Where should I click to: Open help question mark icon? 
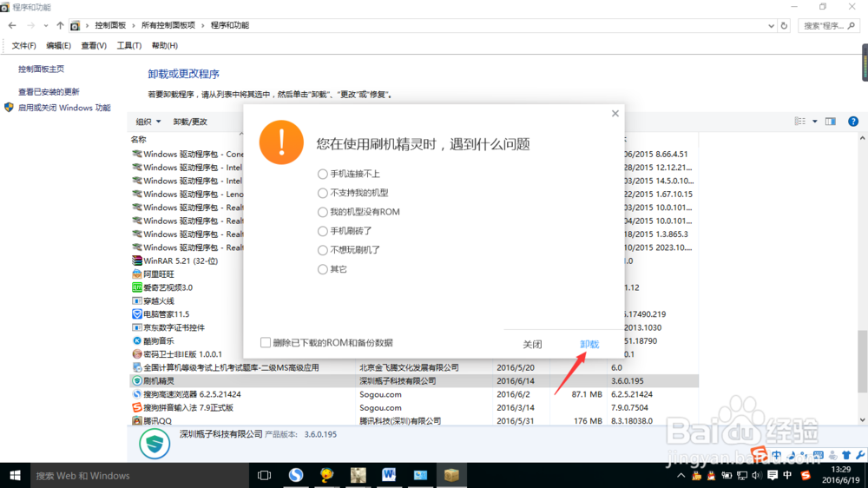(x=853, y=122)
